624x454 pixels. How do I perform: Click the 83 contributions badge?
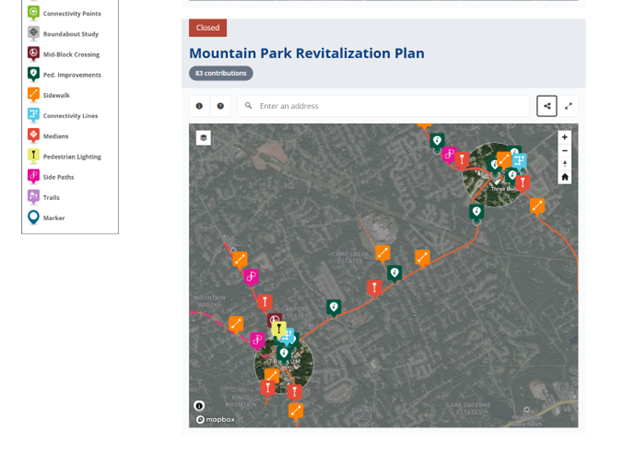221,73
